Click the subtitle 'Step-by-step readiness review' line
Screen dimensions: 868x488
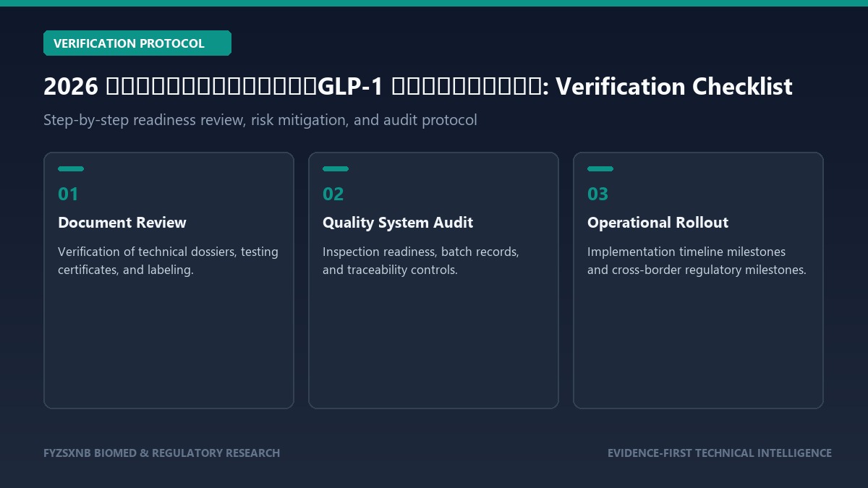pyautogui.click(x=260, y=120)
